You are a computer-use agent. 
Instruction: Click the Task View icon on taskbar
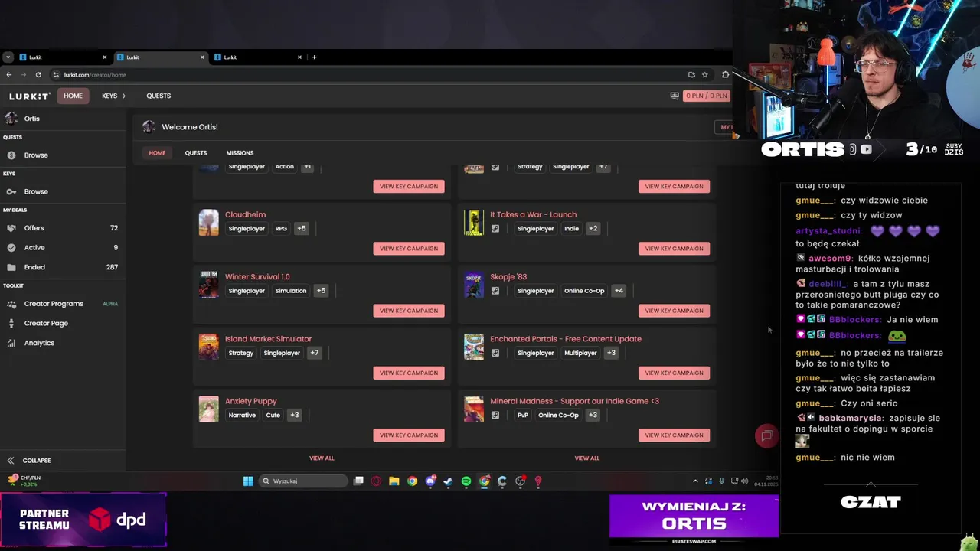(x=358, y=481)
